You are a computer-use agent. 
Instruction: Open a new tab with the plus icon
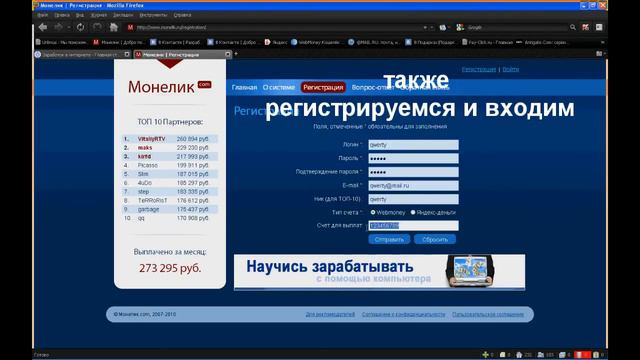236,54
